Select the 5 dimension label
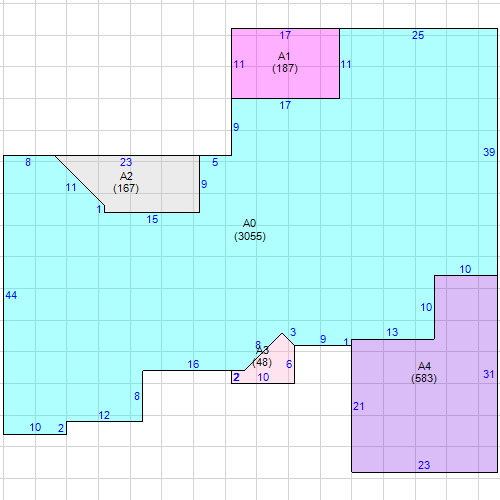 pyautogui.click(x=215, y=162)
